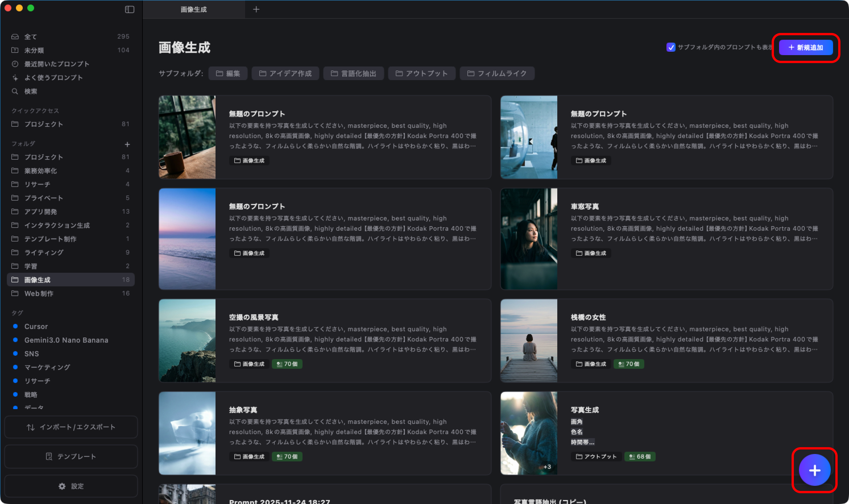Open the 未分類 list

71,50
